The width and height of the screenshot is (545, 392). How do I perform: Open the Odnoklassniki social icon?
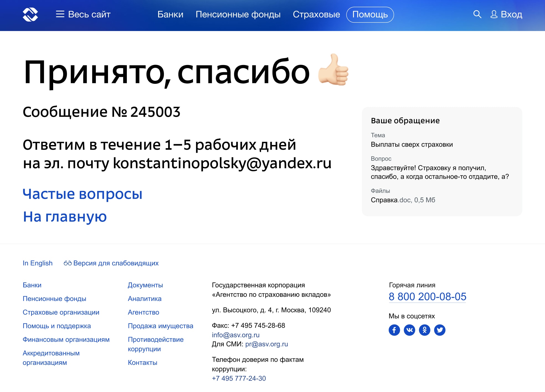pos(425,330)
